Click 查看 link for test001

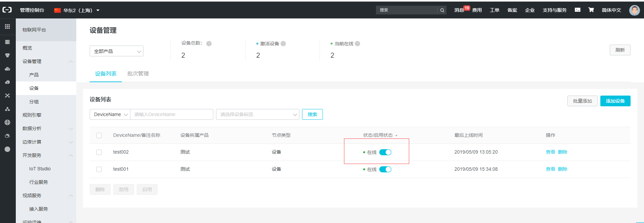pos(551,169)
